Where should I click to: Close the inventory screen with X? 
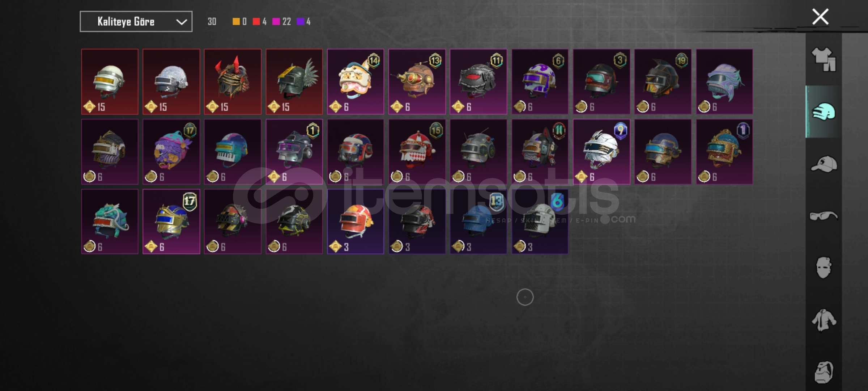tap(820, 17)
